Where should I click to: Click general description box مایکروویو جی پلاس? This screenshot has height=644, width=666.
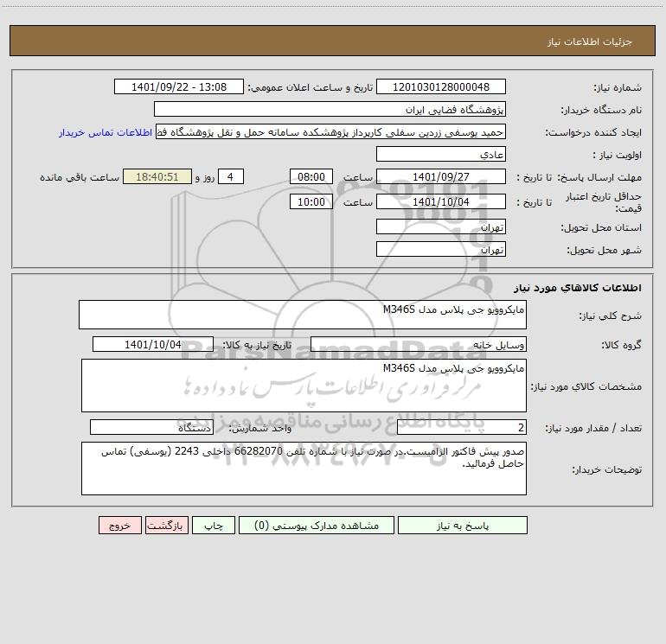[x=303, y=315]
